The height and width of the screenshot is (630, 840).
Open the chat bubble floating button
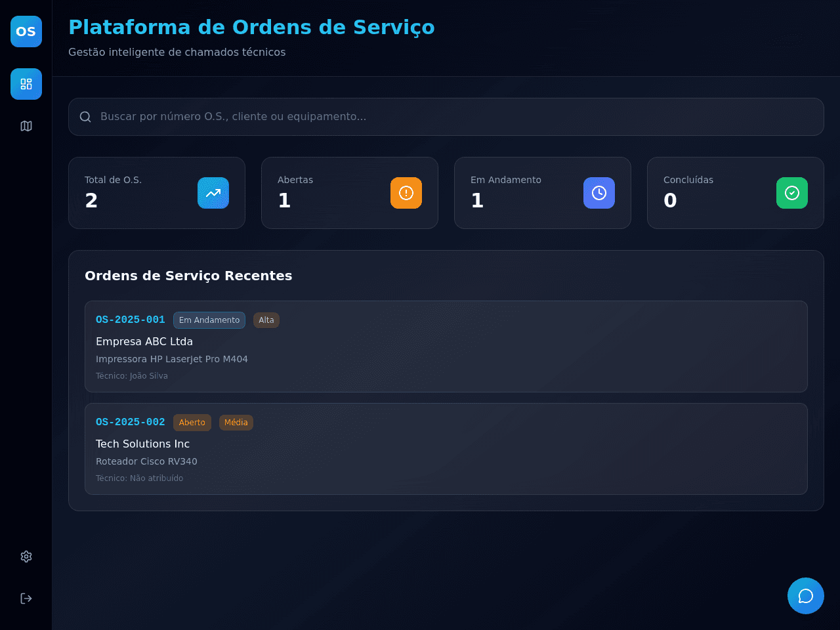pos(806,596)
